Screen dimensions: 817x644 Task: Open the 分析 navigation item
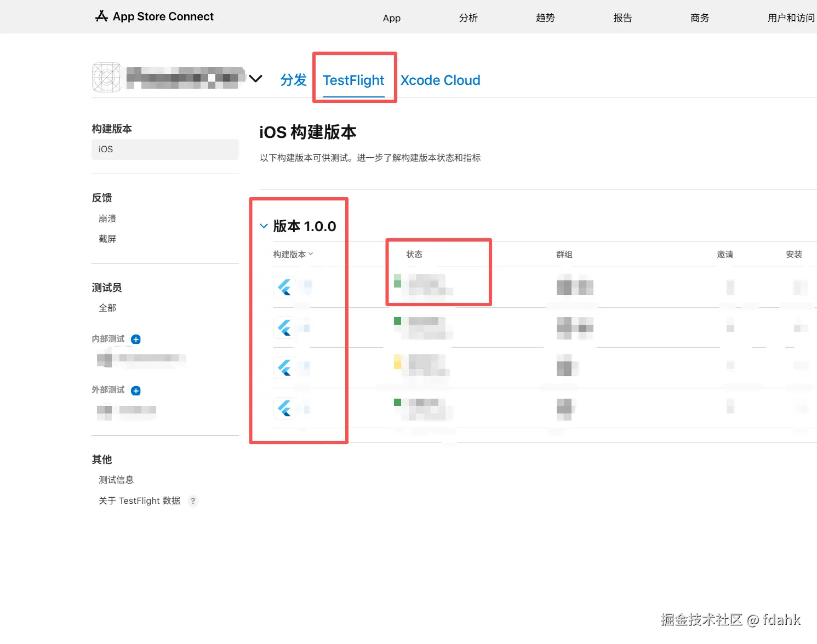click(x=468, y=18)
